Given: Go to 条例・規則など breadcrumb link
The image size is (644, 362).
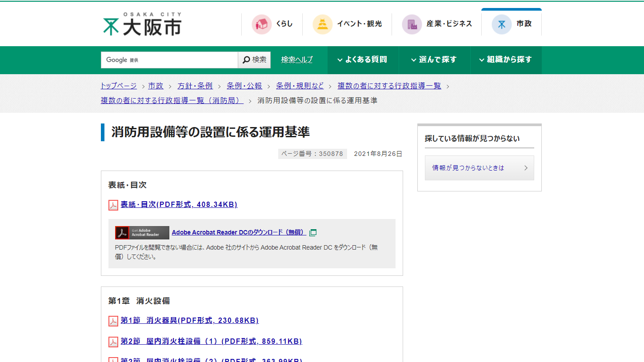Looking at the screenshot, I should point(300,86).
